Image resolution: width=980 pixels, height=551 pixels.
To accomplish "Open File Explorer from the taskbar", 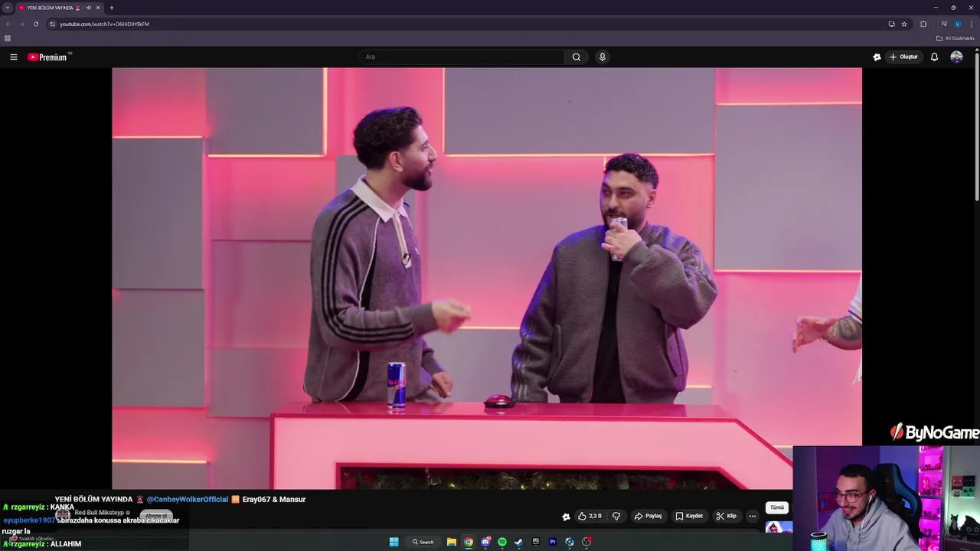I will [452, 542].
